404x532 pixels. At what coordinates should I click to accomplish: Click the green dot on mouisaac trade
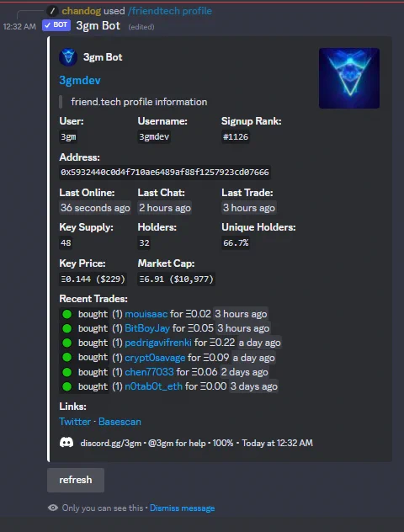pyautogui.click(x=67, y=314)
